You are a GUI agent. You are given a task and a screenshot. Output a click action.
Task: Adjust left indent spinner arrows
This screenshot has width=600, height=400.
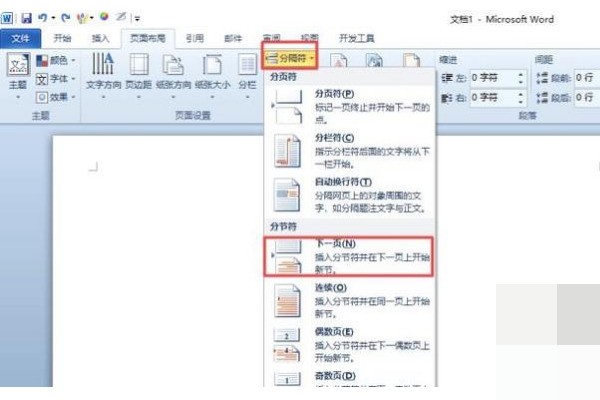(x=521, y=78)
